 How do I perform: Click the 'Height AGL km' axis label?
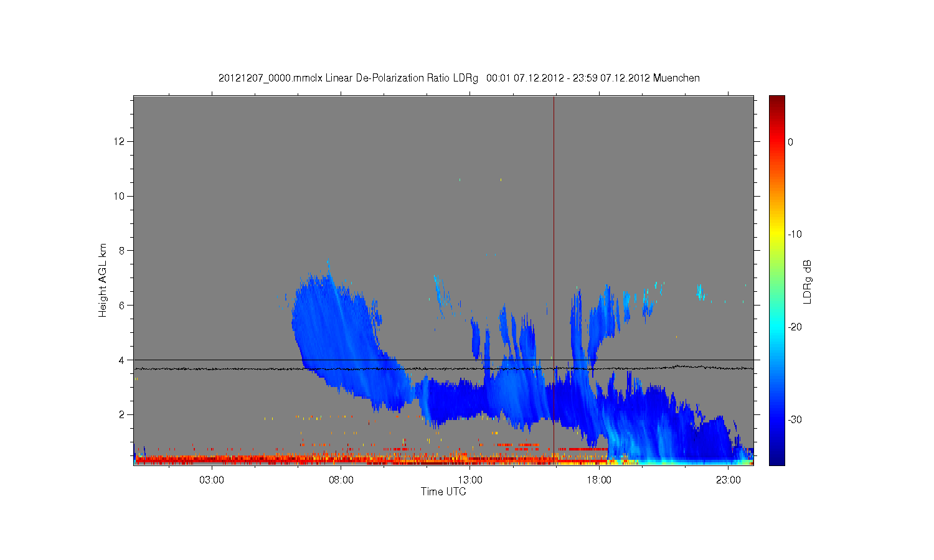coord(103,280)
